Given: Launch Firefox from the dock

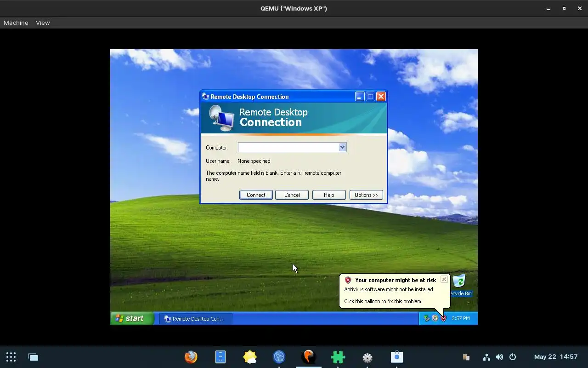Looking at the screenshot, I should [x=191, y=357].
